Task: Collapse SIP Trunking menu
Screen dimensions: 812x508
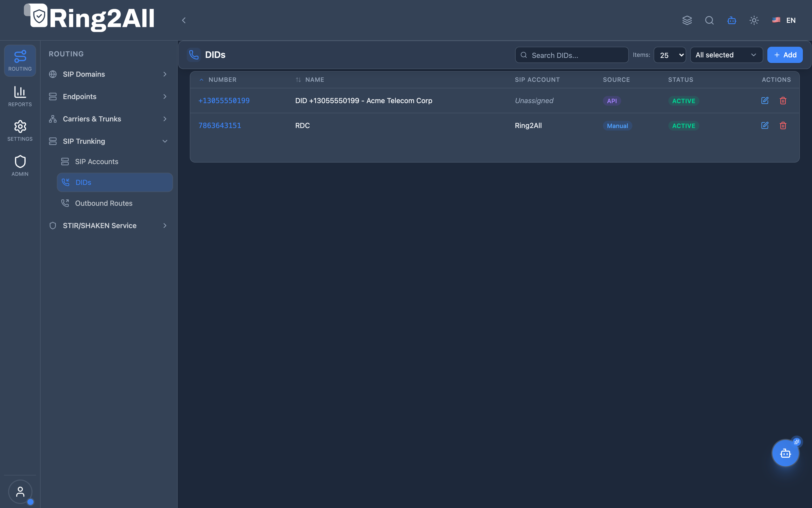Action: click(x=108, y=141)
